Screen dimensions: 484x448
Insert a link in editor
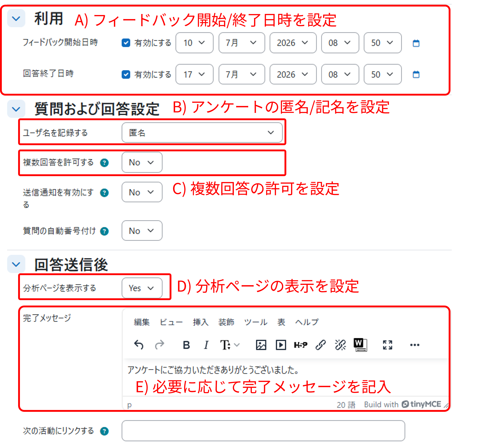point(320,345)
